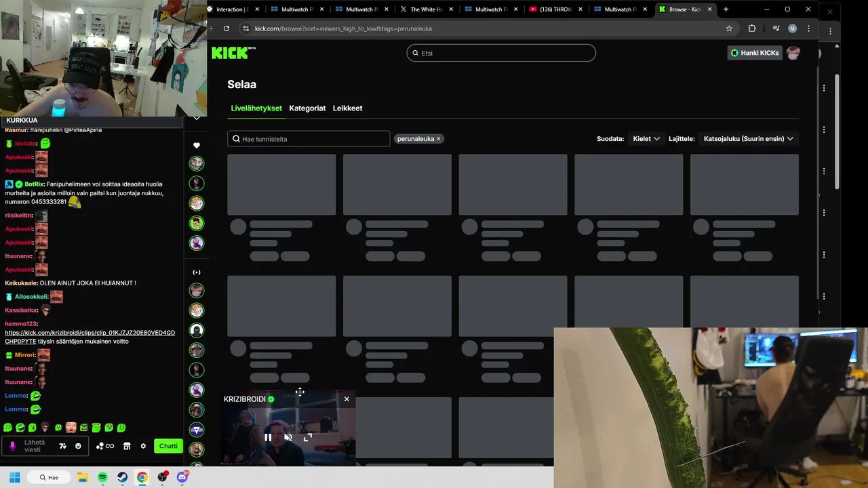This screenshot has width=868, height=488.
Task: Click the Mirrori username in chat
Action: pos(25,355)
